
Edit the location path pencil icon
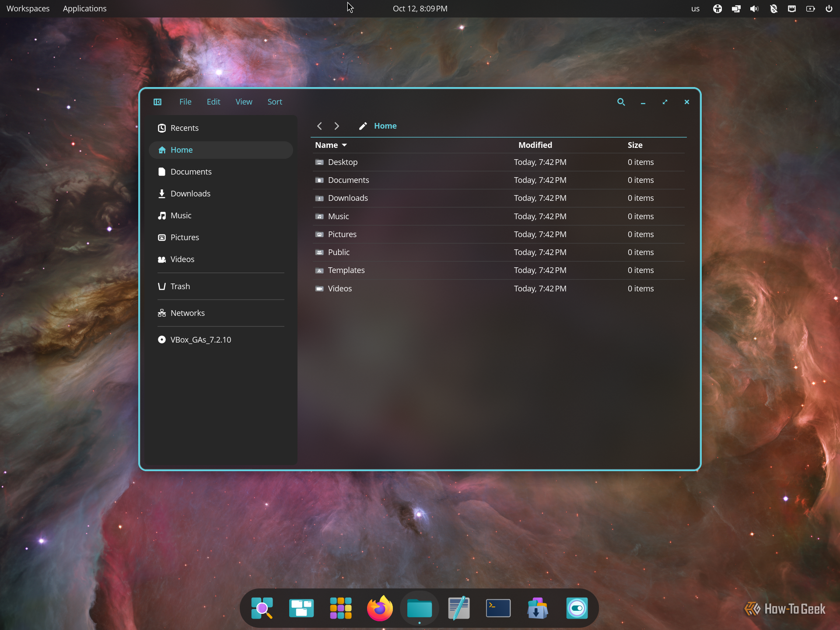[x=363, y=126]
